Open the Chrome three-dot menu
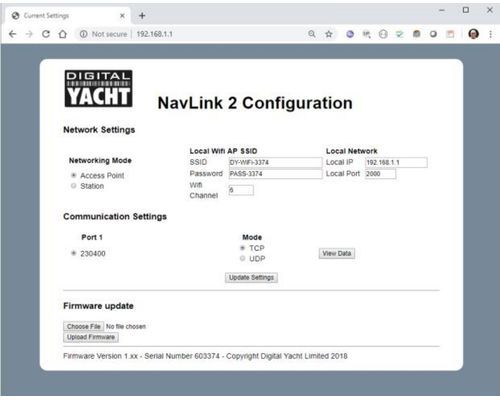Viewport: 500px width, 400px height. coord(490,34)
